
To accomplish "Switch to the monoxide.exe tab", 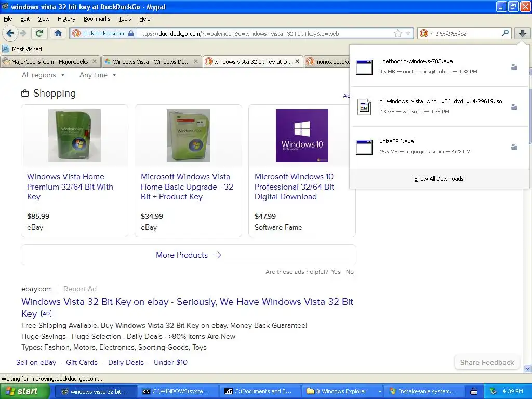I will 328,62.
